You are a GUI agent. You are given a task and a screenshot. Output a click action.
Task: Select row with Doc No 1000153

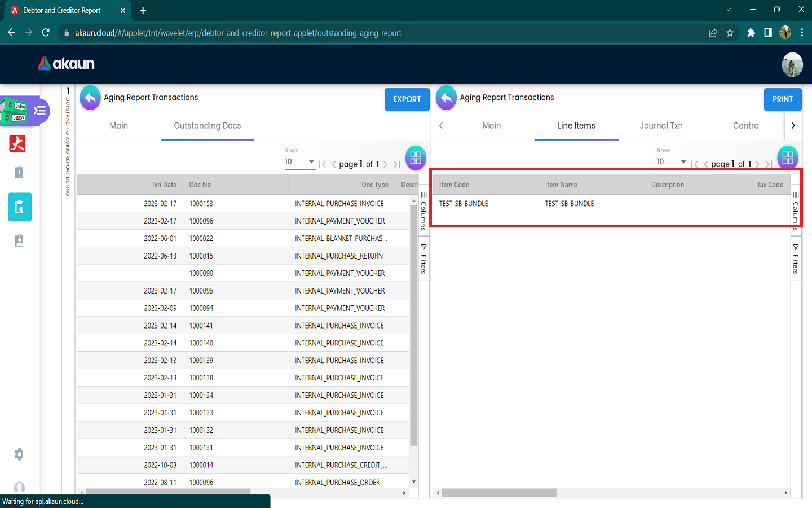pyautogui.click(x=242, y=204)
